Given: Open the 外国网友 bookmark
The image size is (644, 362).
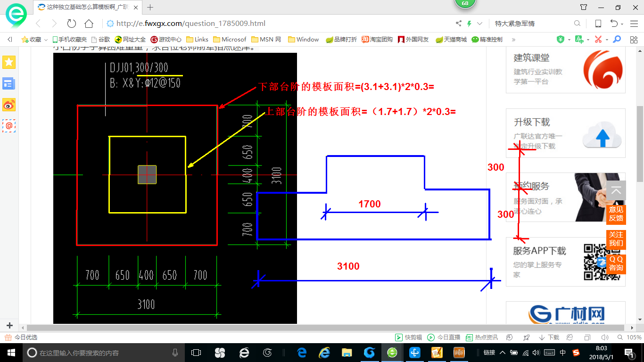Looking at the screenshot, I should [x=413, y=40].
